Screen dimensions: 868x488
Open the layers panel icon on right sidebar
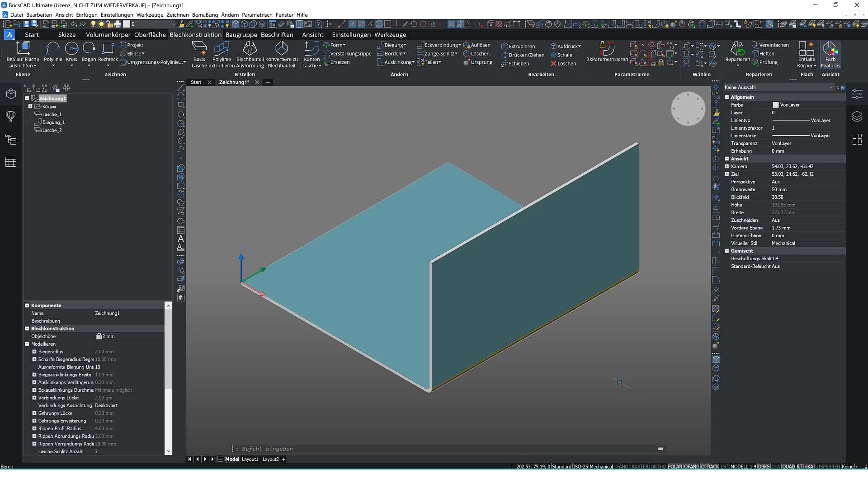coord(857,117)
